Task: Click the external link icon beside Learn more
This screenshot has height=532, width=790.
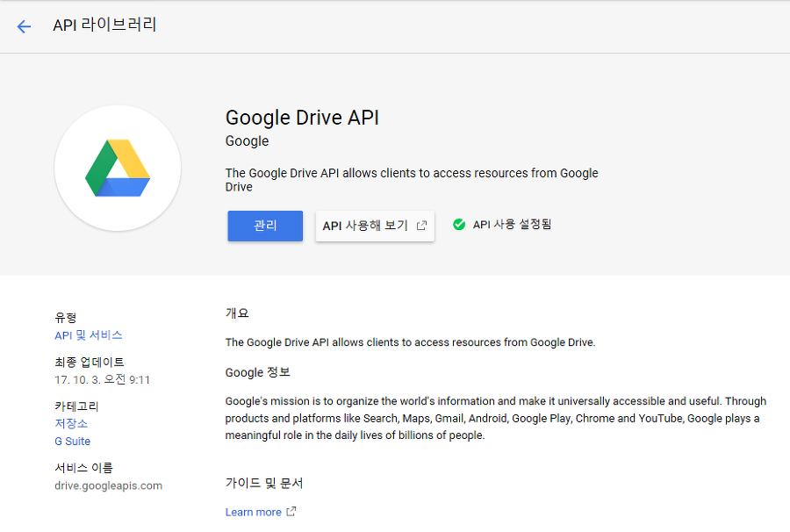Action: click(291, 512)
